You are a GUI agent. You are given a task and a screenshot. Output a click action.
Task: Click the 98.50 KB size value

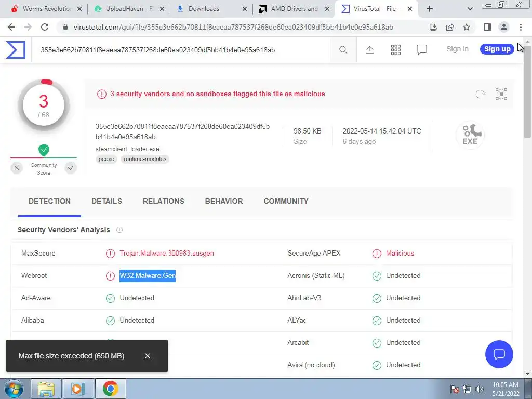click(308, 131)
